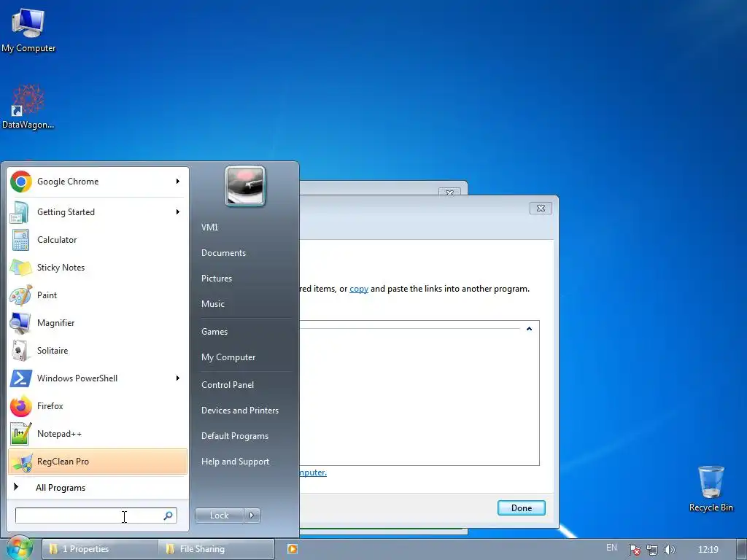Click the copy link in dialog
Image resolution: width=747 pixels, height=560 pixels.
359,289
